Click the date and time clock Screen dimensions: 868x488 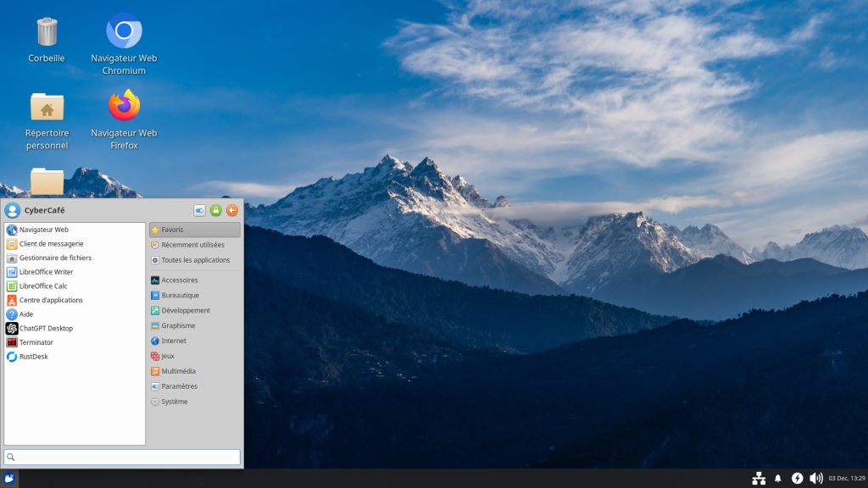tap(847, 479)
